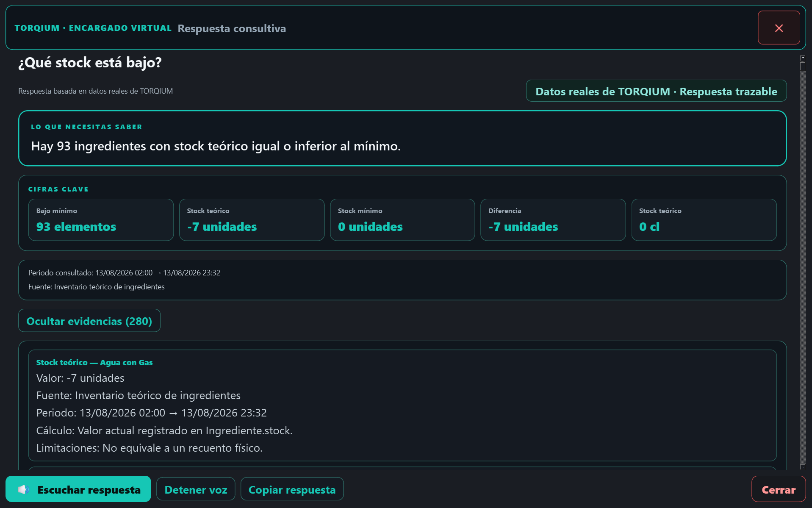Click the Cálculo: Valor actual registrado line

click(x=164, y=430)
